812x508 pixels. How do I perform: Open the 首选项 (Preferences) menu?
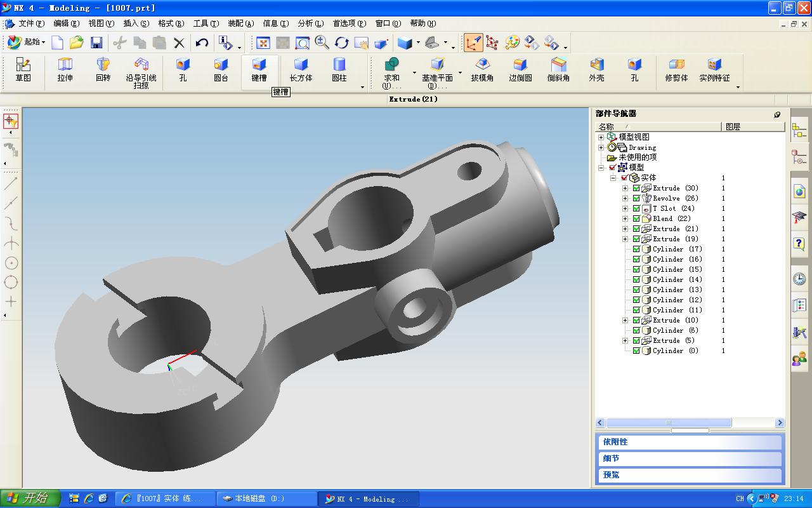350,23
